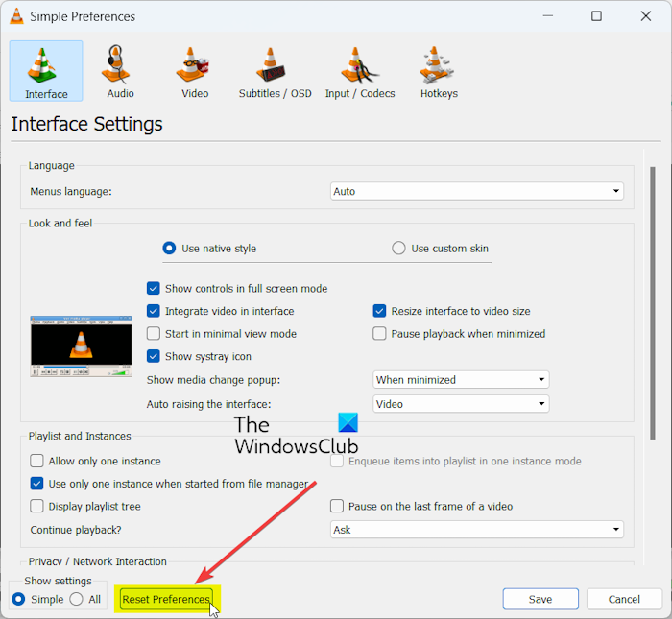Click the Language group title

pyautogui.click(x=52, y=165)
